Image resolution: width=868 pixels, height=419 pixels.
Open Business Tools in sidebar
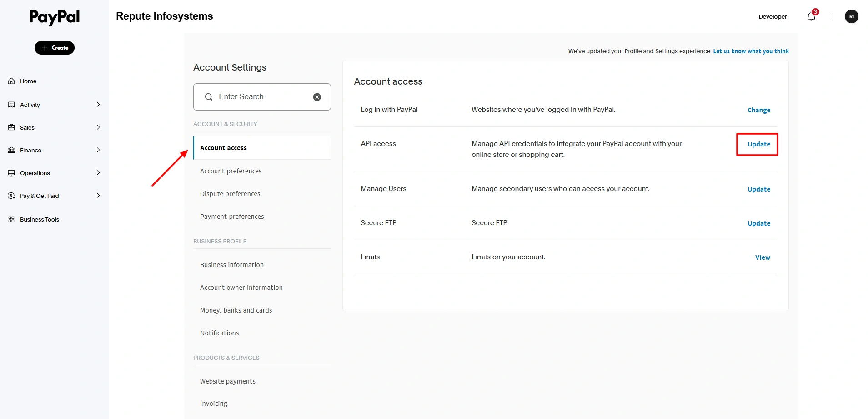tap(40, 219)
